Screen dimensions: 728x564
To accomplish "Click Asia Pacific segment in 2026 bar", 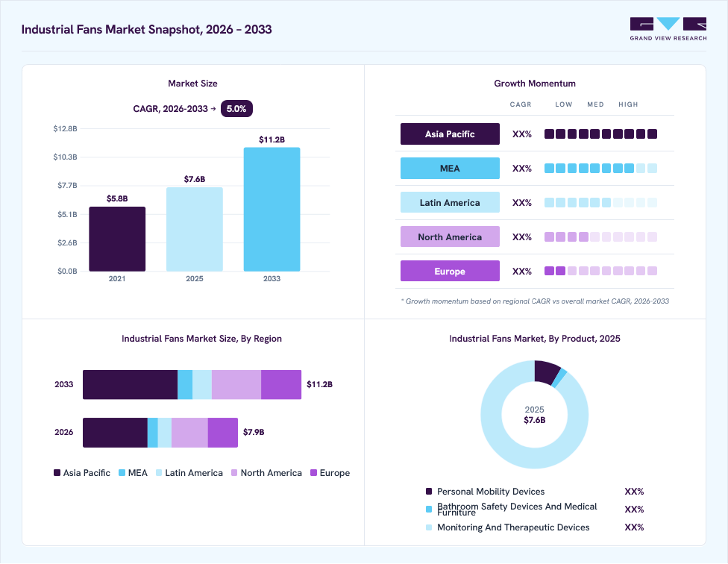I will 115,433.
